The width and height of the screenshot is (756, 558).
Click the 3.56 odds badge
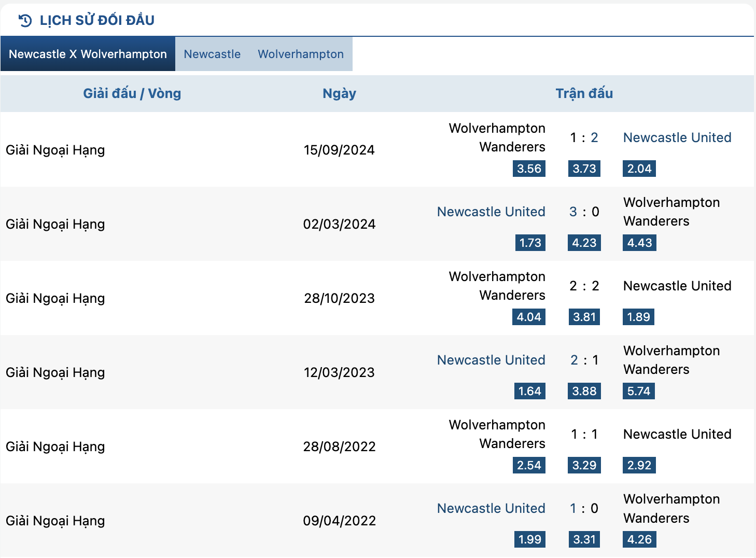pyautogui.click(x=529, y=169)
